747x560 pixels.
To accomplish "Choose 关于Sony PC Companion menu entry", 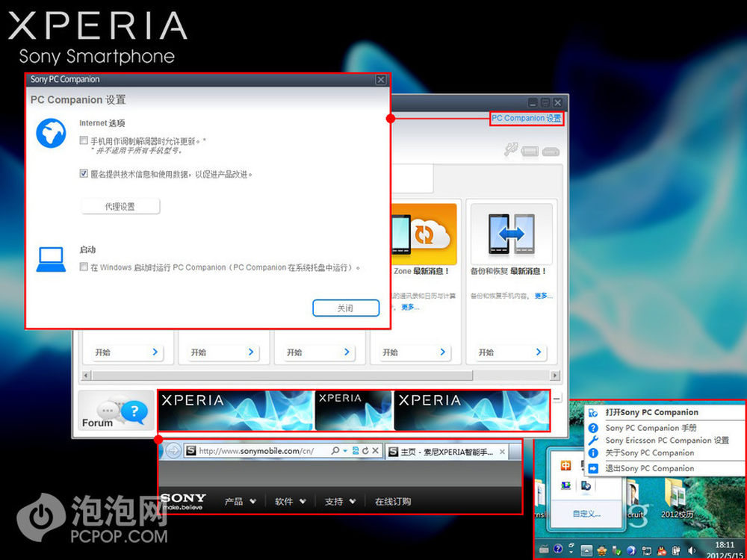I will 665,453.
